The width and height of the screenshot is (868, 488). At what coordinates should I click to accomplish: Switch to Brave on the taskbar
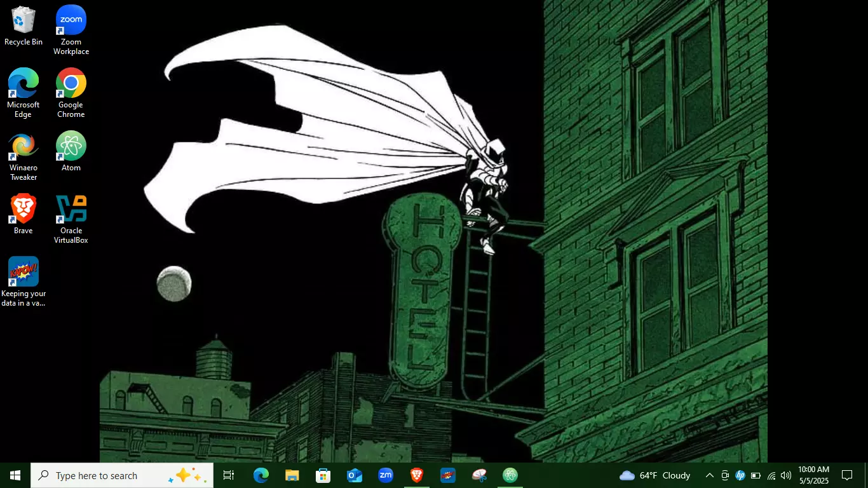(x=417, y=475)
